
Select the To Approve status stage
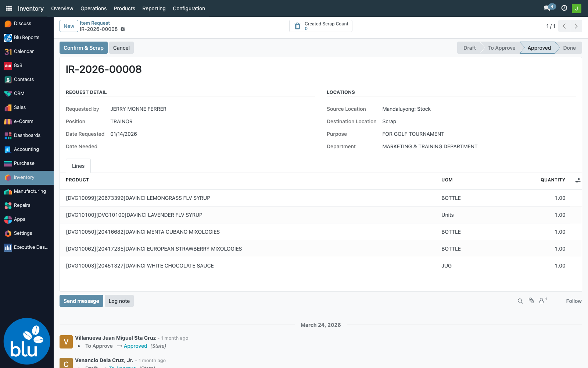tap(502, 48)
